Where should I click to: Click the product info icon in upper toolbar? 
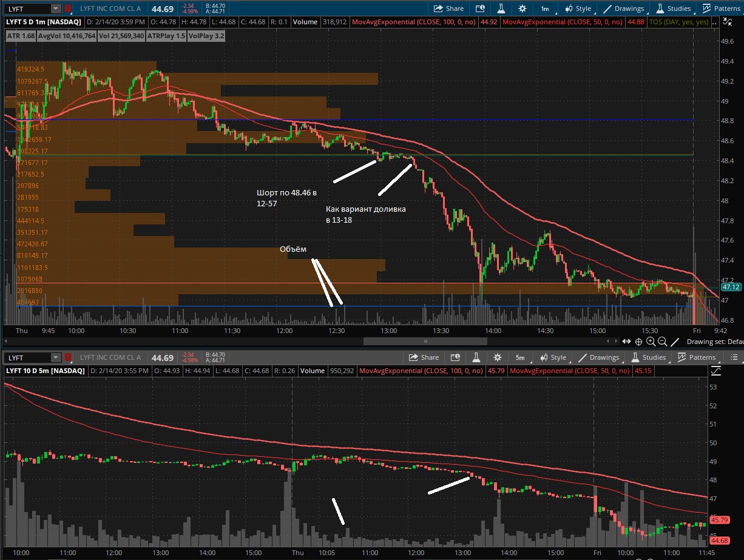pos(480,8)
